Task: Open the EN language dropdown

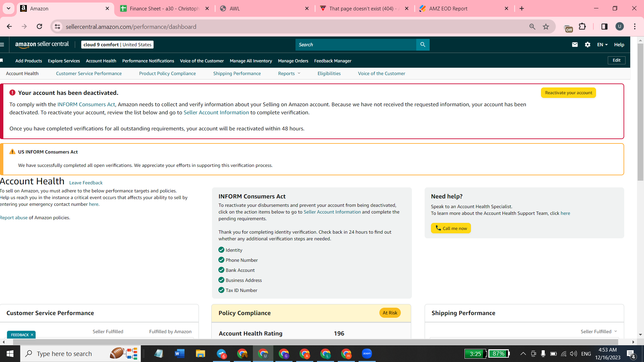Action: 602,45
